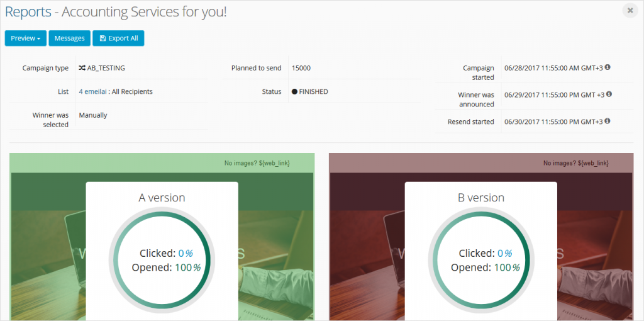Image resolution: width=644 pixels, height=321 pixels.
Task: Click the AB_TESTING campaign type value
Action: click(x=106, y=68)
